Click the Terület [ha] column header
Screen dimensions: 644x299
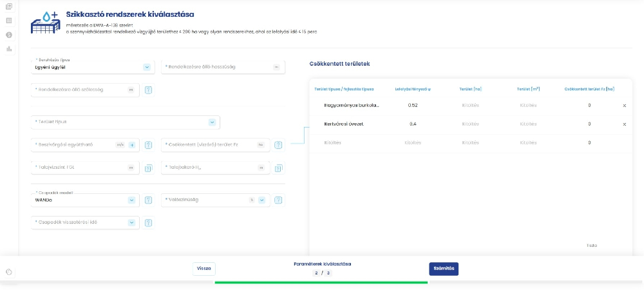tap(470, 89)
